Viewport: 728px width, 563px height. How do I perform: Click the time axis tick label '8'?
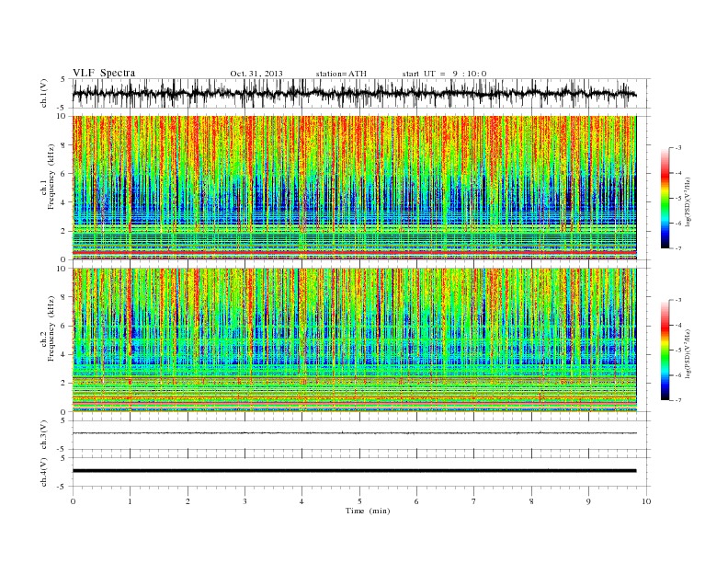[x=531, y=501]
